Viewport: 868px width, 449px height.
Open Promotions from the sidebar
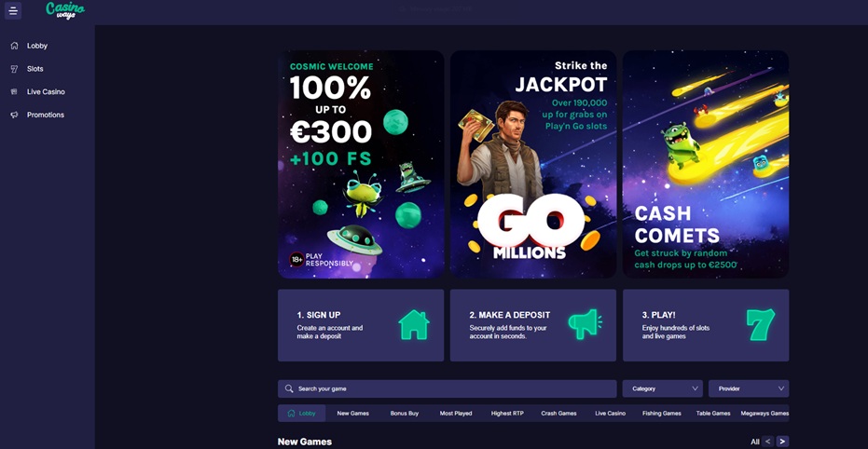46,116
